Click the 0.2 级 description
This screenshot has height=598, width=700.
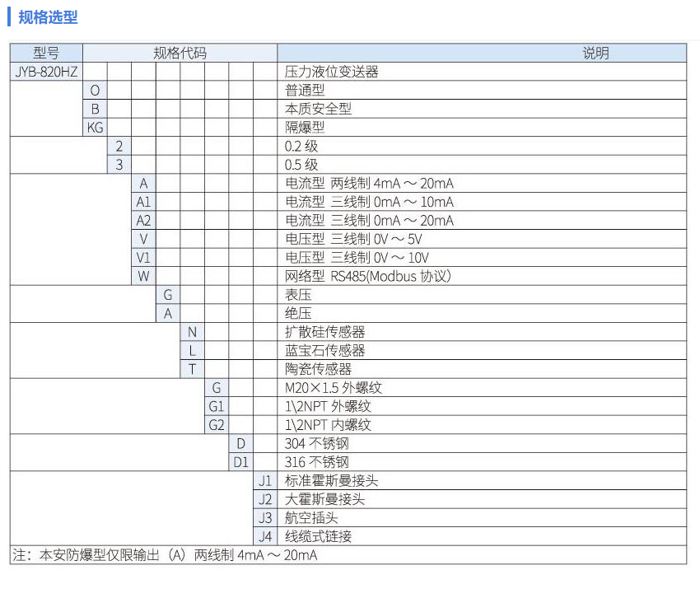[x=301, y=146]
